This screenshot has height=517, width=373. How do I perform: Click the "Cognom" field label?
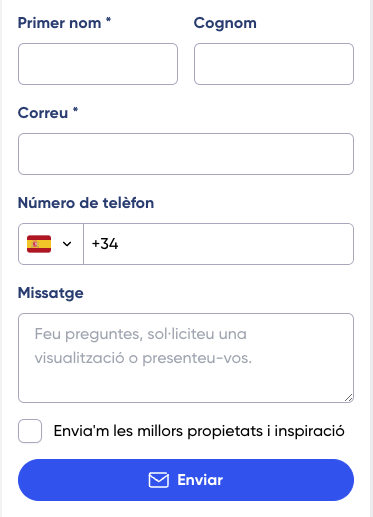tap(225, 24)
